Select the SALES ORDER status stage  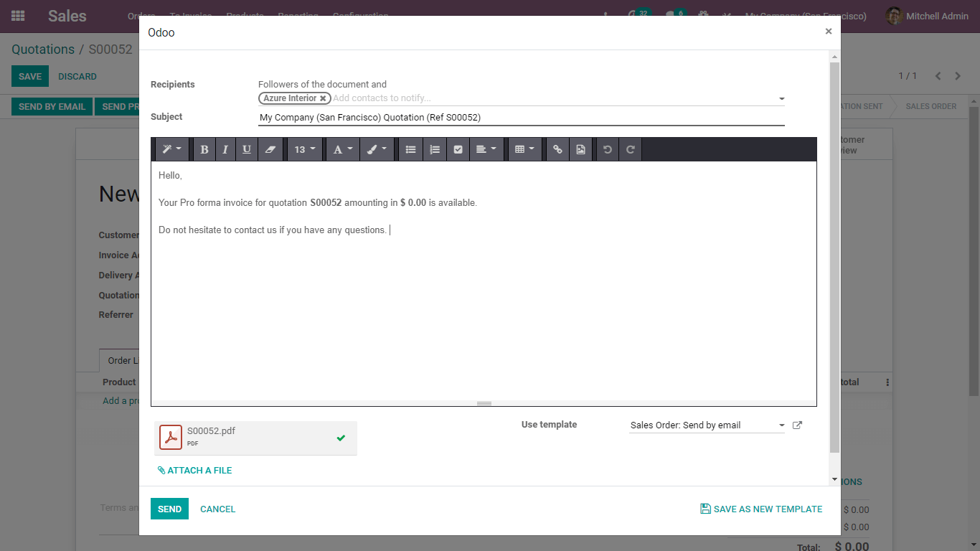pyautogui.click(x=930, y=106)
